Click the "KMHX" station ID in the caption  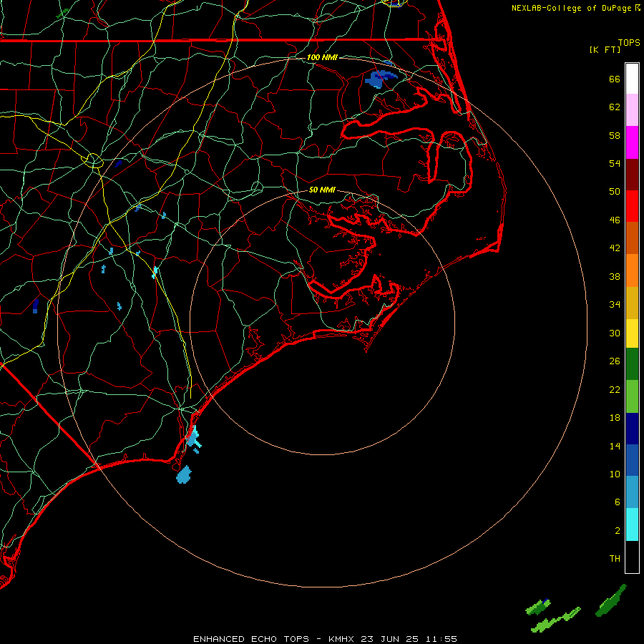(343, 639)
